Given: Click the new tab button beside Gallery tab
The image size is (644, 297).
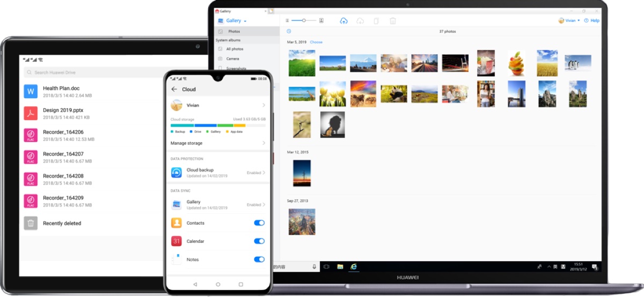Looking at the screenshot, I should pos(272,11).
